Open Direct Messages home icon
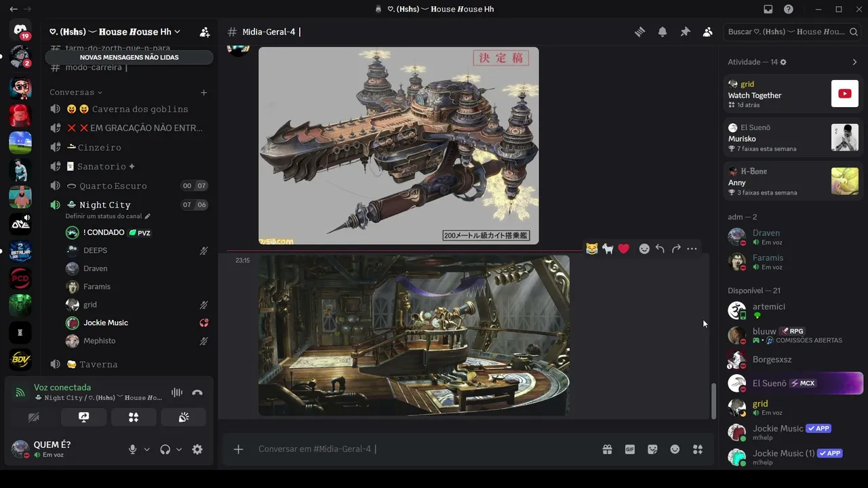The height and width of the screenshot is (488, 868). click(x=20, y=31)
